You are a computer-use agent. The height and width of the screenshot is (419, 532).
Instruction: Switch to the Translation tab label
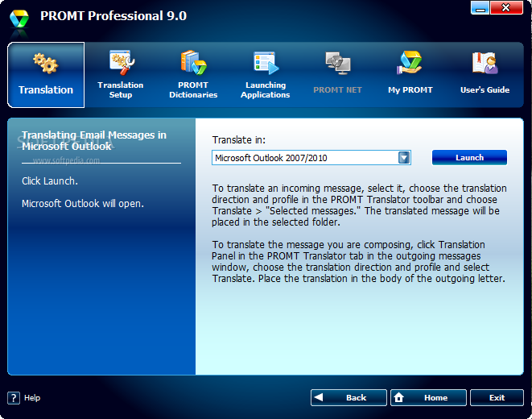[x=46, y=90]
